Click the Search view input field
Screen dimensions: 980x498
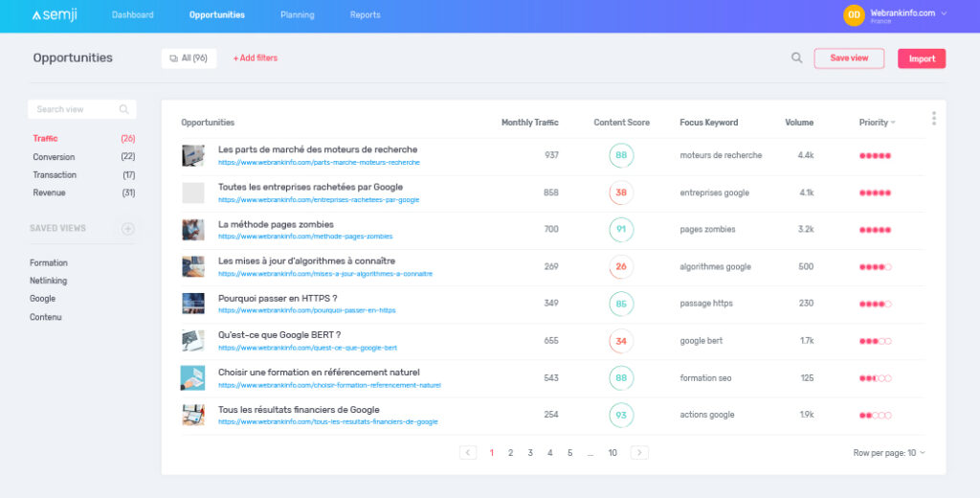pyautogui.click(x=75, y=109)
